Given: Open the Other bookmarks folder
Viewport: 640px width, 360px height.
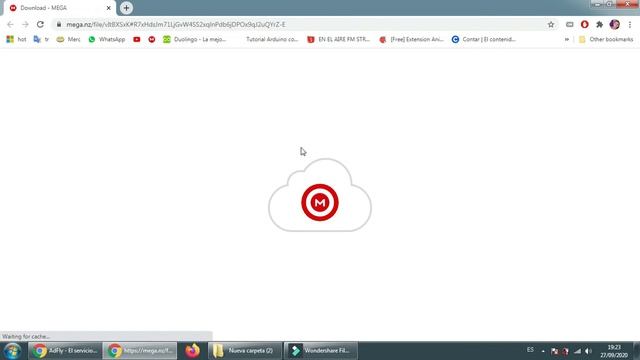Looking at the screenshot, I should pyautogui.click(x=606, y=39).
